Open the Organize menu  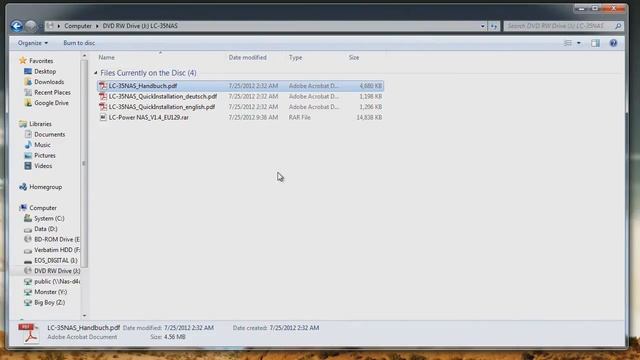[33, 43]
